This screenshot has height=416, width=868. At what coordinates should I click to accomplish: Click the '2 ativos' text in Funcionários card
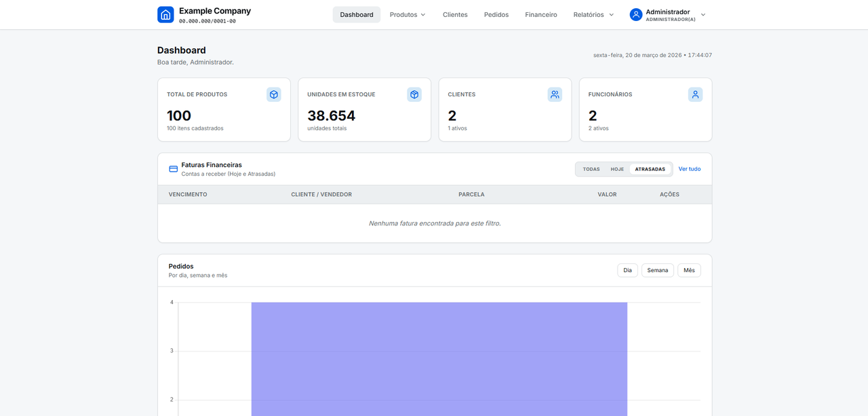coord(599,128)
